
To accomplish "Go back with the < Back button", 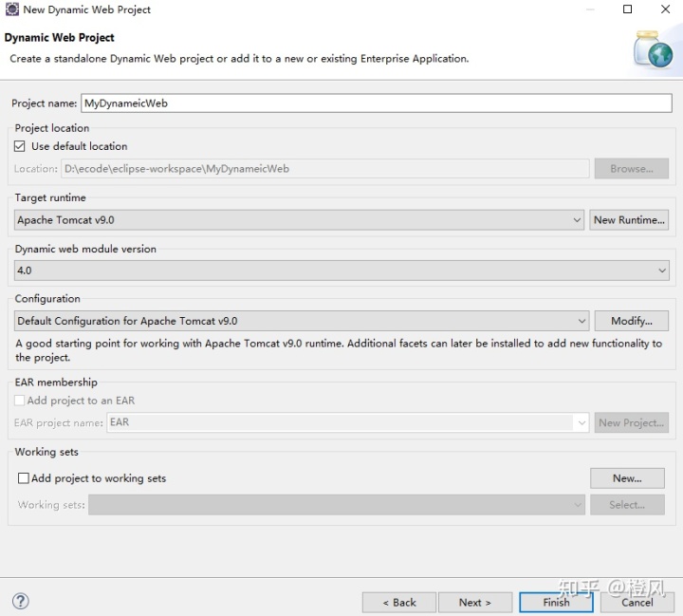I will [399, 603].
